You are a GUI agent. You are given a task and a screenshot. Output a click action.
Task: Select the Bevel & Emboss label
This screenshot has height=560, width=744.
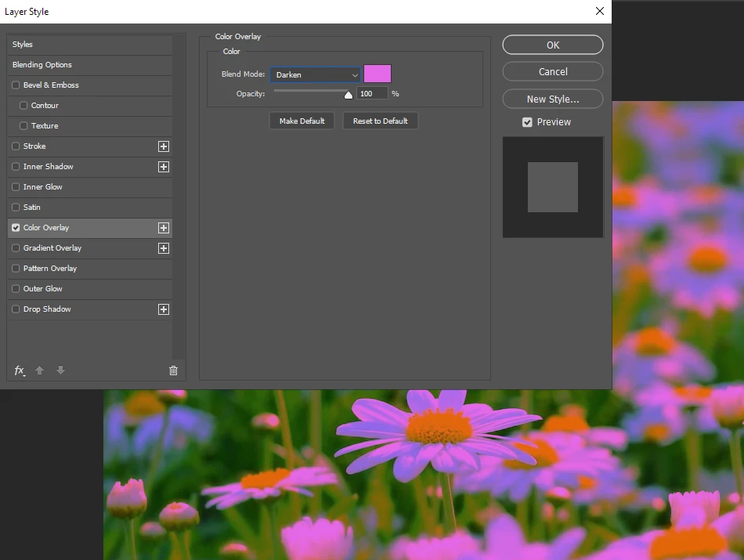[x=51, y=85]
